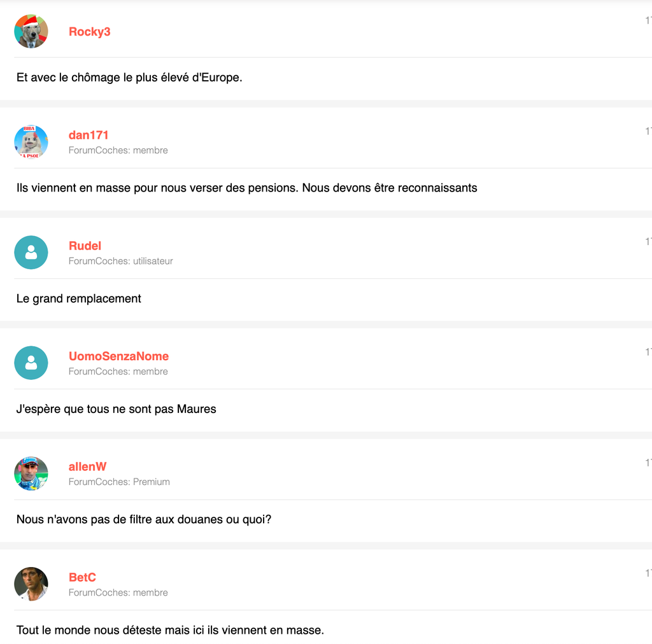Click BetC's avatar photo

[x=31, y=584]
